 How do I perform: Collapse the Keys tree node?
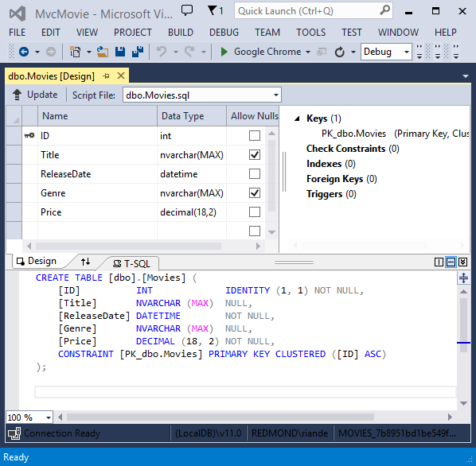[297, 118]
